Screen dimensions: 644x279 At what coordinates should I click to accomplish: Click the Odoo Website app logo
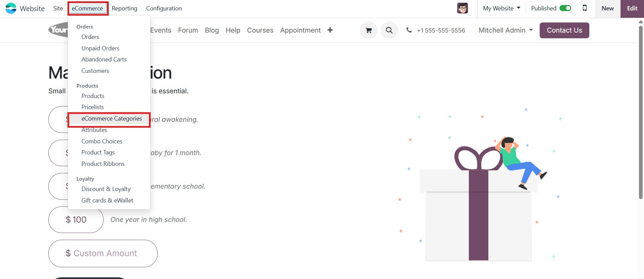[11, 8]
